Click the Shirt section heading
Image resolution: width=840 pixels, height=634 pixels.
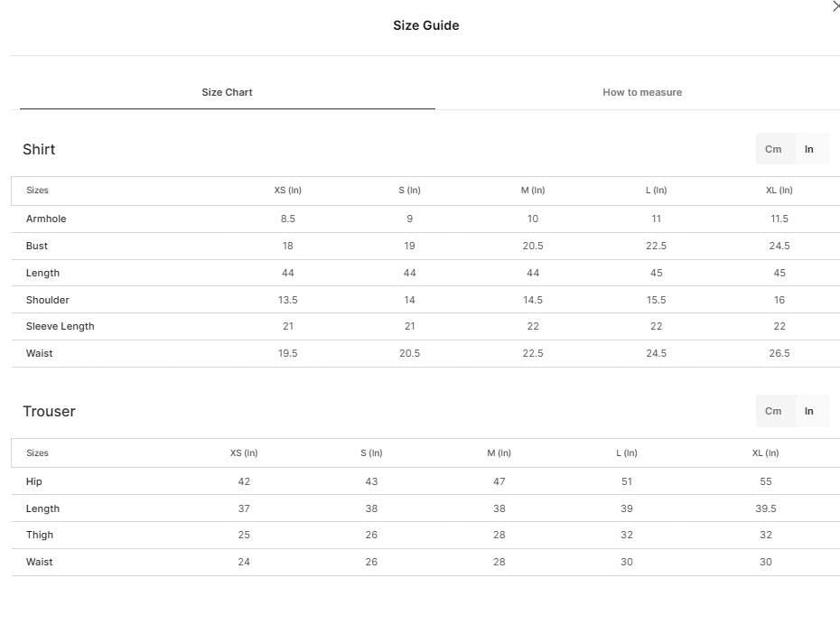39,149
